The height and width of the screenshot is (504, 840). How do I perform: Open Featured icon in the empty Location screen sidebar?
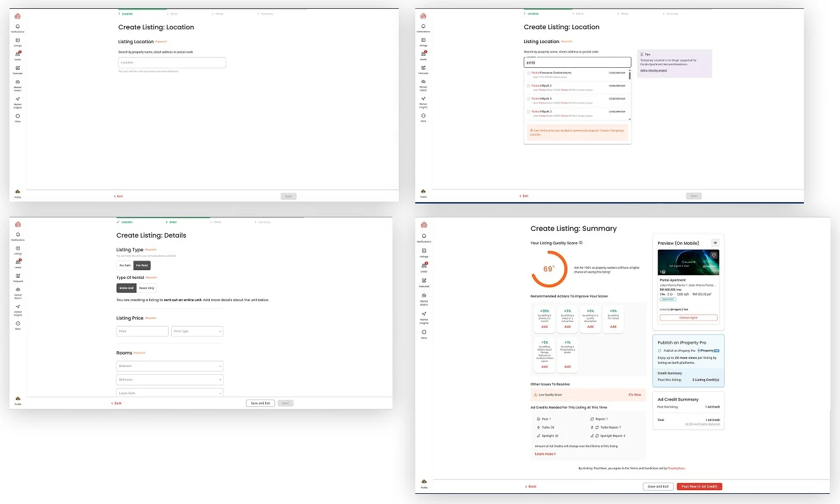pos(18,69)
